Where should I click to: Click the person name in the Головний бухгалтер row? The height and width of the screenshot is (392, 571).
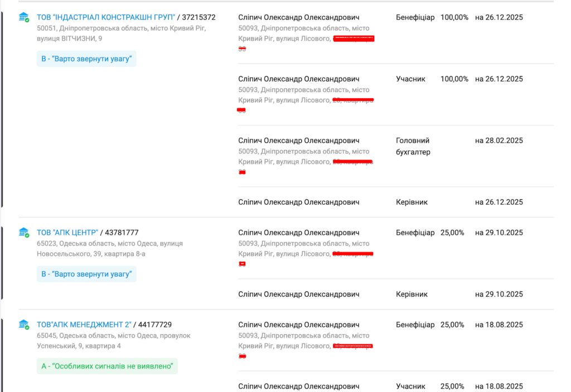(298, 141)
